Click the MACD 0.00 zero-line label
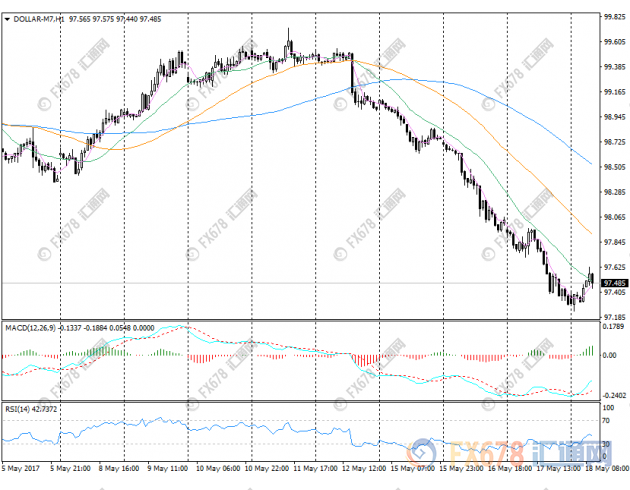Viewport: 630px width, 490px height. click(610, 355)
